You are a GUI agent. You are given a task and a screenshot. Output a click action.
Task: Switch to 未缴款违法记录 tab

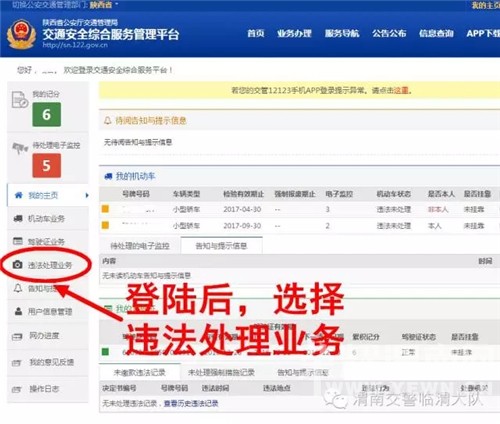tap(140, 372)
